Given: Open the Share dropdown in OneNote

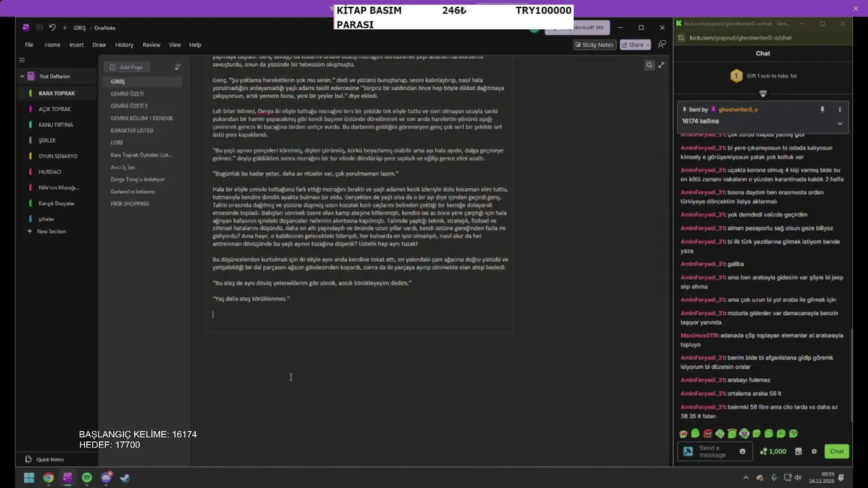Looking at the screenshot, I should [635, 45].
